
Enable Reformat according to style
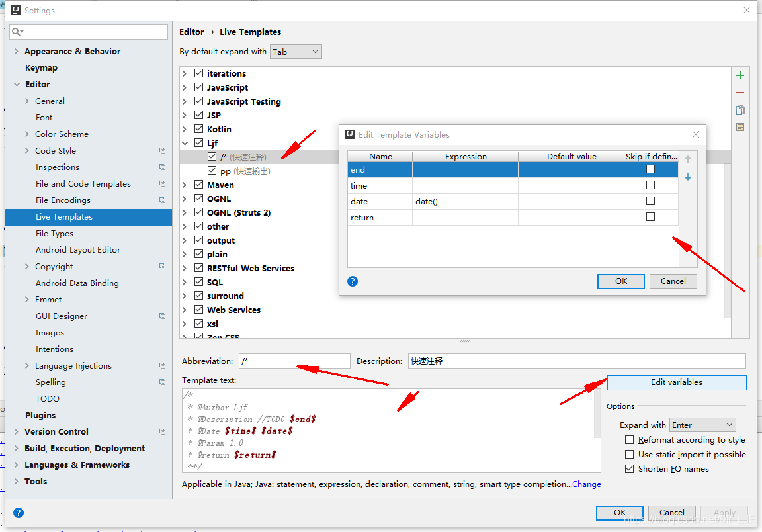point(629,439)
